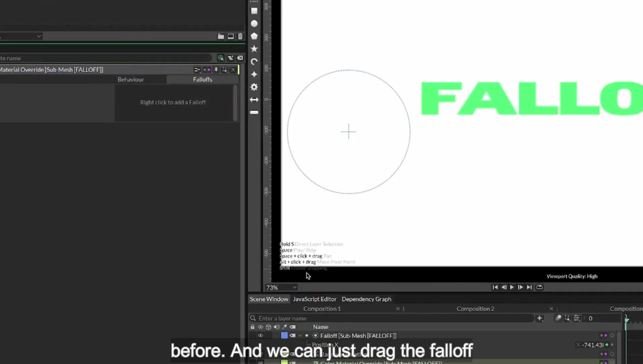Toggle the selection-follow icon beside the attribute search
The width and height of the screenshot is (643, 364).
tap(221, 58)
